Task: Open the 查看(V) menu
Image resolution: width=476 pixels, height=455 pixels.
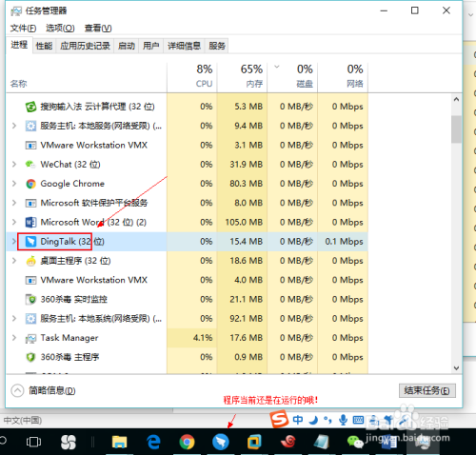Action: pyautogui.click(x=98, y=29)
